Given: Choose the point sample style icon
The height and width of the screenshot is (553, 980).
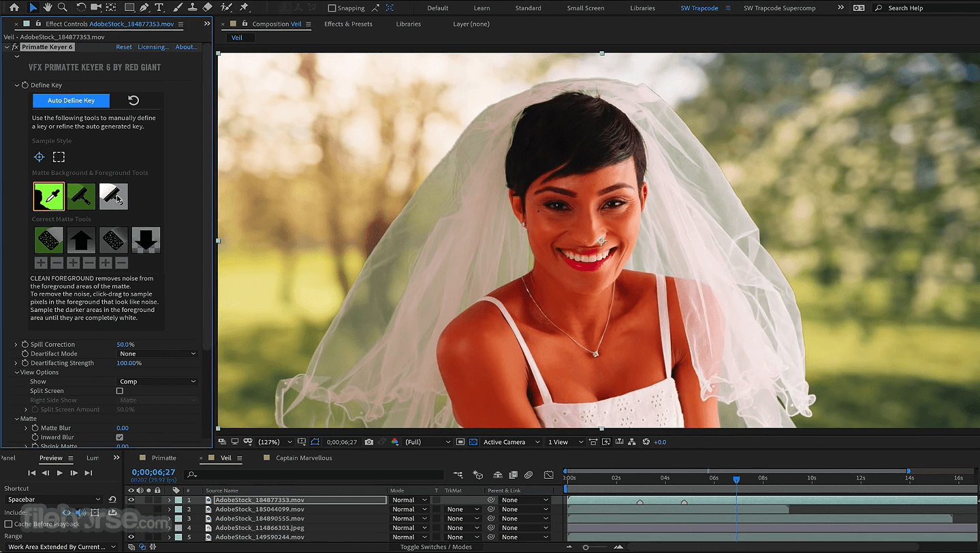Looking at the screenshot, I should (x=39, y=157).
